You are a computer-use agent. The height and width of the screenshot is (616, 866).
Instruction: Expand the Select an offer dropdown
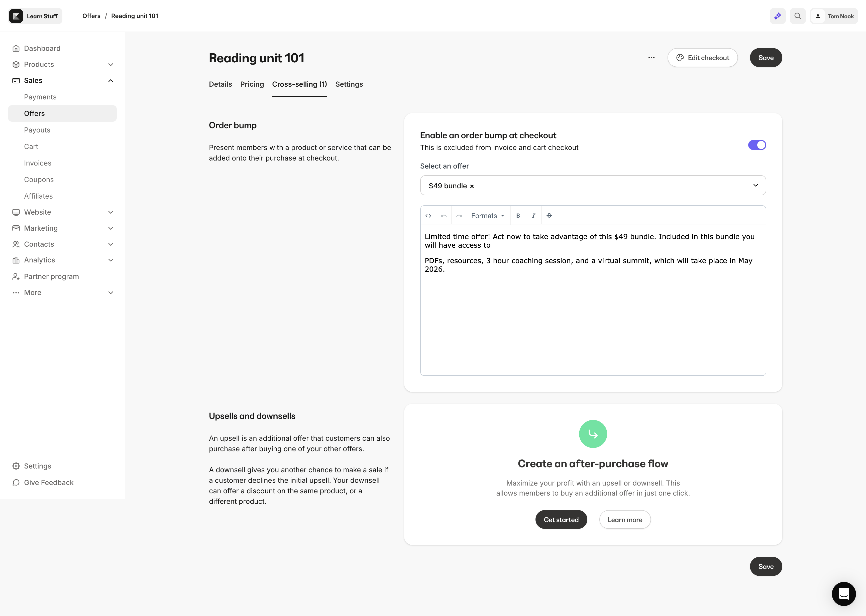[x=593, y=186]
